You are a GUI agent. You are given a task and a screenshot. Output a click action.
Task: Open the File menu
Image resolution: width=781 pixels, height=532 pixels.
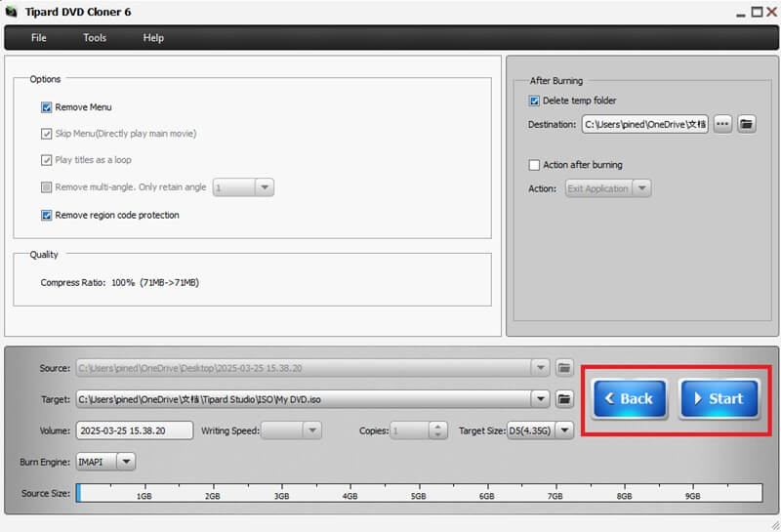point(38,38)
